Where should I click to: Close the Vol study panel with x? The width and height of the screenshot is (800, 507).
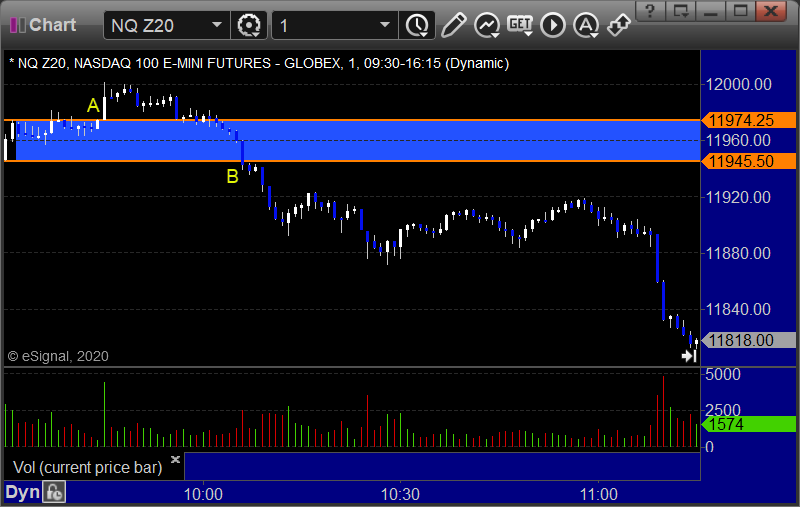coord(175,460)
